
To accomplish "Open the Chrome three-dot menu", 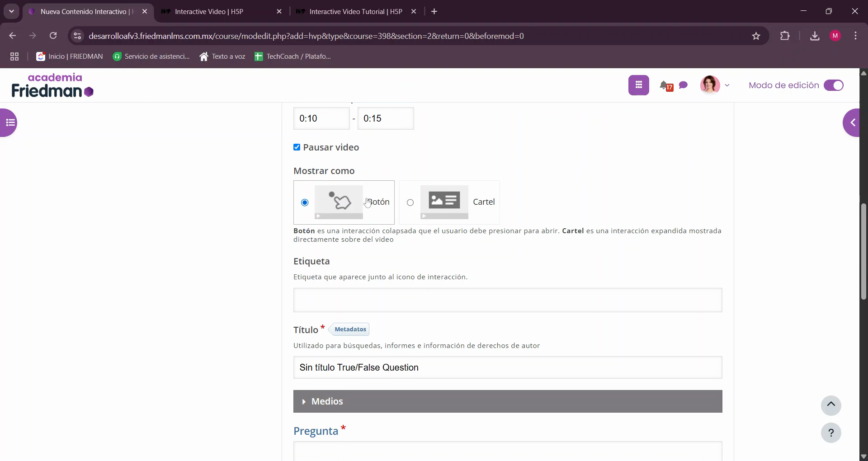I will [855, 36].
